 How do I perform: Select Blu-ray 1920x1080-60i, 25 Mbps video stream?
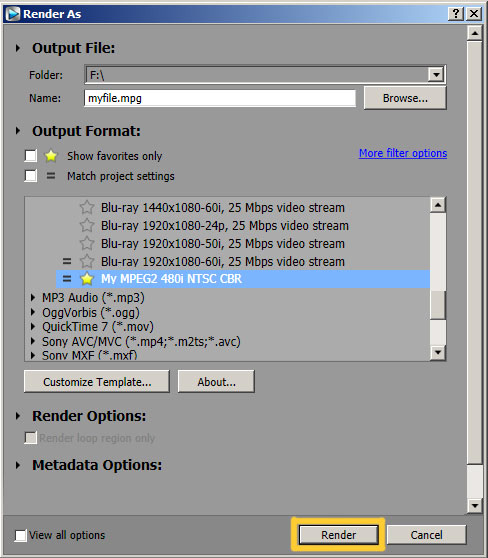[x=222, y=262]
